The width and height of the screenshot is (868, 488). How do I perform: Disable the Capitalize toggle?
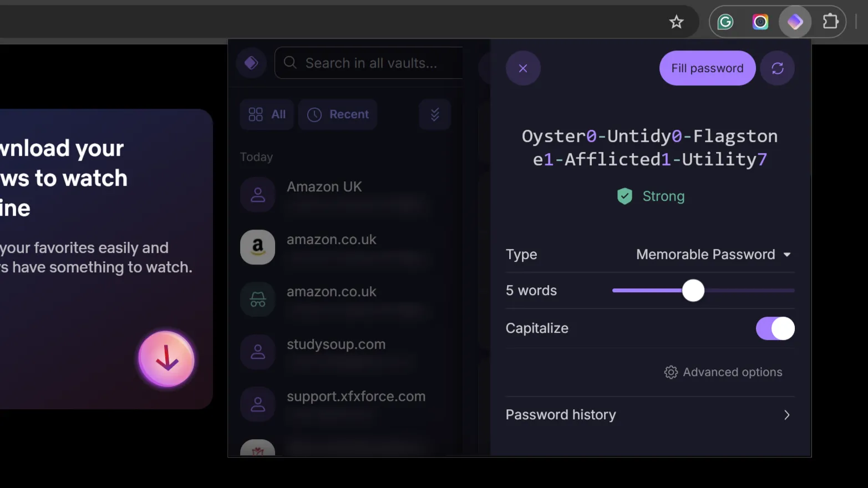[775, 328]
